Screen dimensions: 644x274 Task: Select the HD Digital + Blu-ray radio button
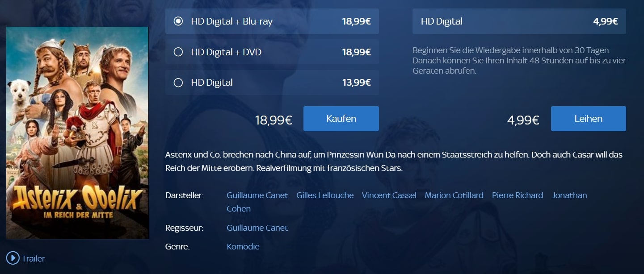pyautogui.click(x=178, y=21)
